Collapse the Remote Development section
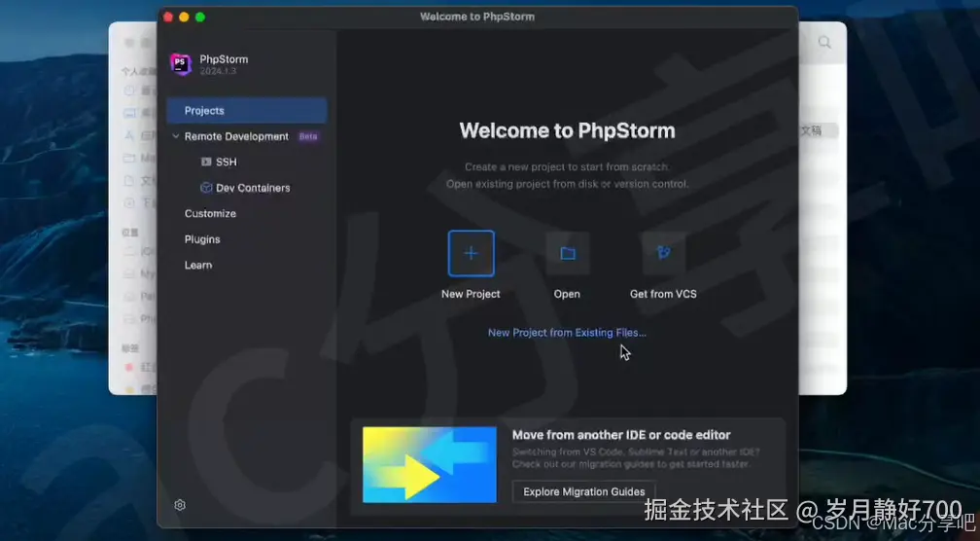 (x=176, y=136)
